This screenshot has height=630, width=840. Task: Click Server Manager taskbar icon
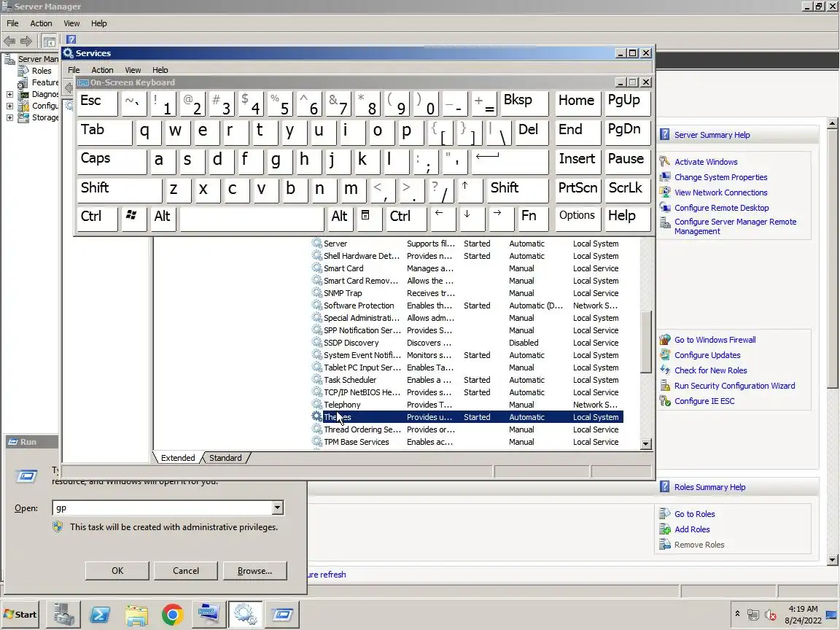coord(63,615)
